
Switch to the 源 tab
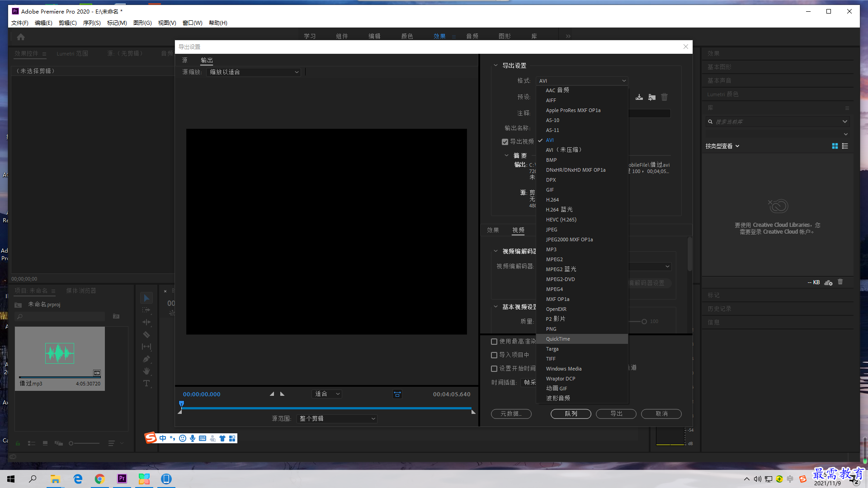(184, 60)
